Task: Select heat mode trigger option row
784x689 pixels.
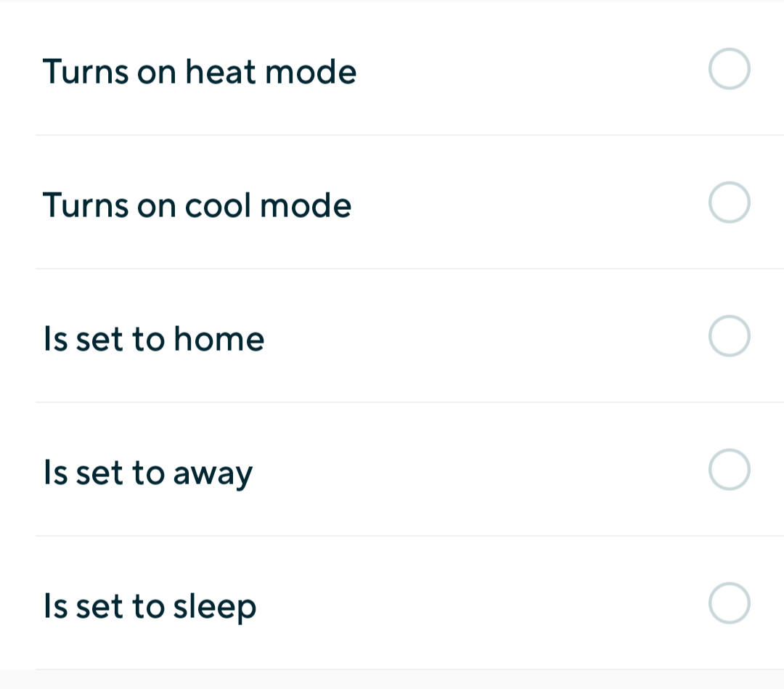Action: 392,68
